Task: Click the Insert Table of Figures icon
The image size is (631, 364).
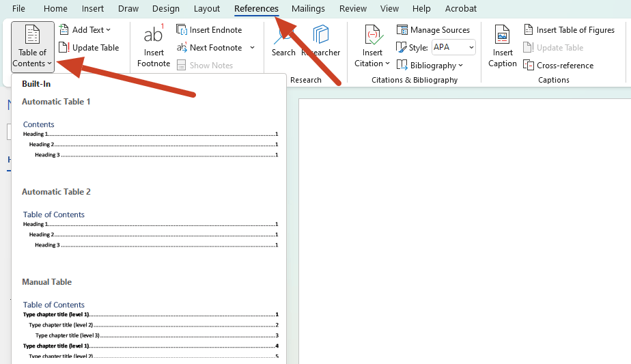Action: [529, 29]
